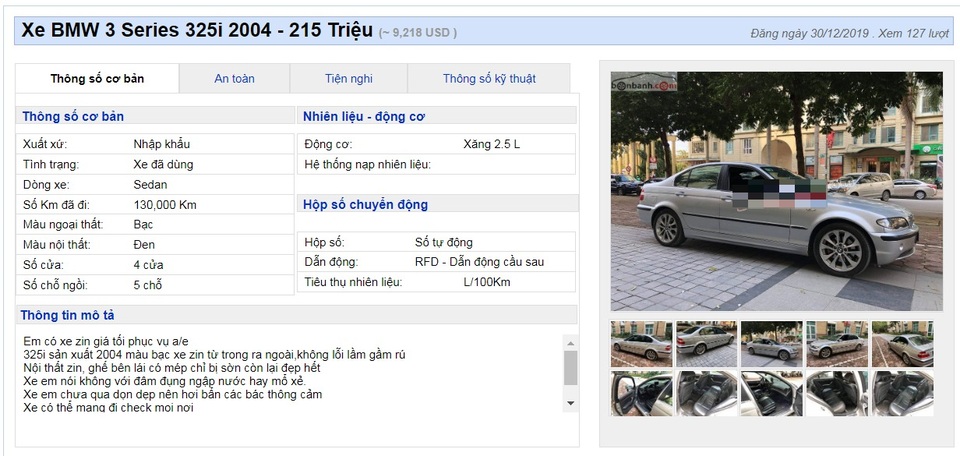The width and height of the screenshot is (960, 456).
Task: Open open-door interior thumbnail, bottom row first
Action: [641, 393]
